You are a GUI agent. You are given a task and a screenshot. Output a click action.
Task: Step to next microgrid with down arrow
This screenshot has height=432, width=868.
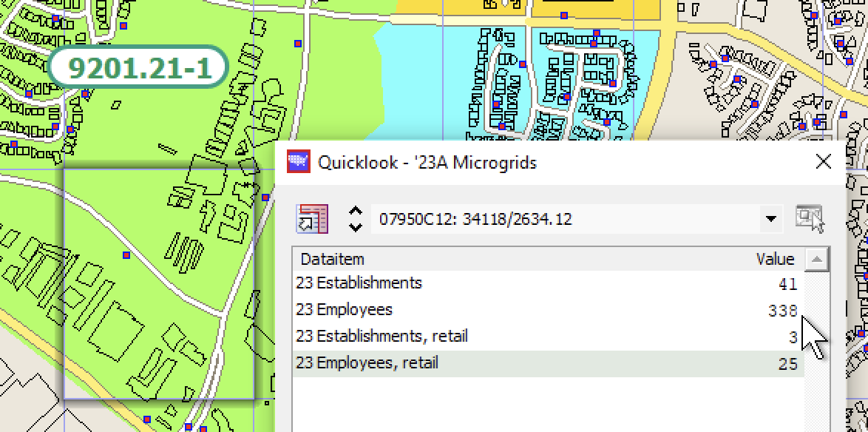coord(355,227)
